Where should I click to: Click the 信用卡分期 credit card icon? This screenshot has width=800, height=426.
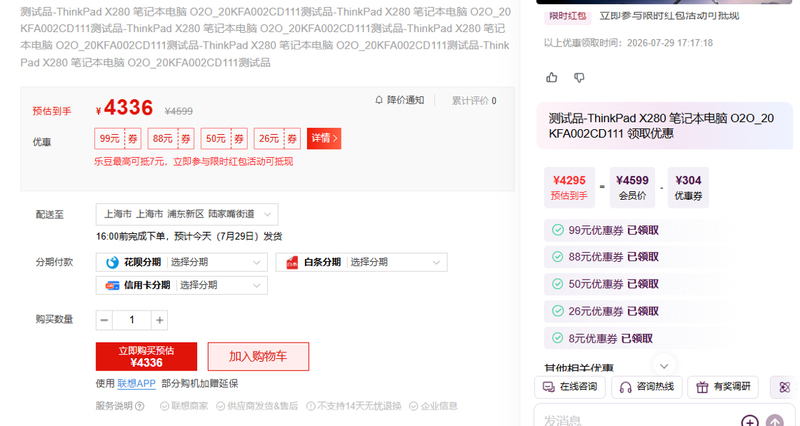point(112,285)
